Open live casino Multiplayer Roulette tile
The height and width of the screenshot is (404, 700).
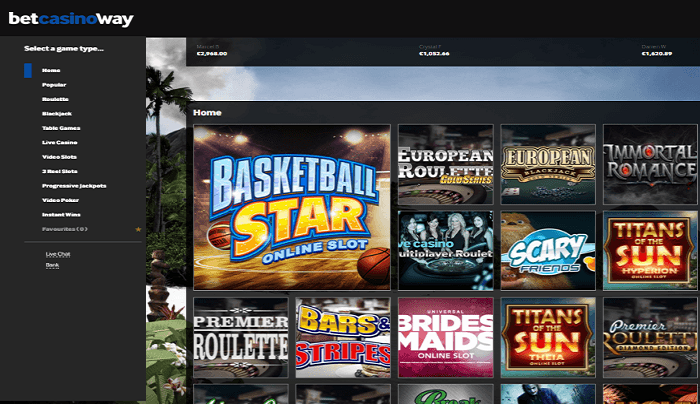click(446, 250)
